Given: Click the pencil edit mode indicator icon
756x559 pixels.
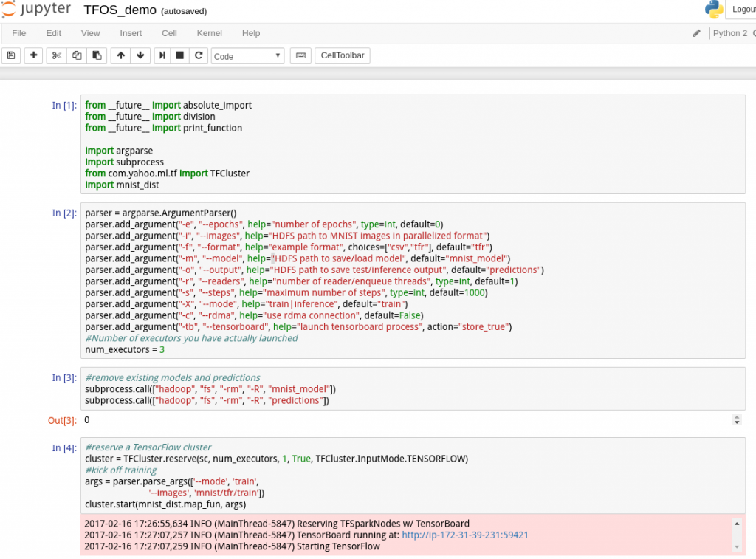Looking at the screenshot, I should (696, 33).
